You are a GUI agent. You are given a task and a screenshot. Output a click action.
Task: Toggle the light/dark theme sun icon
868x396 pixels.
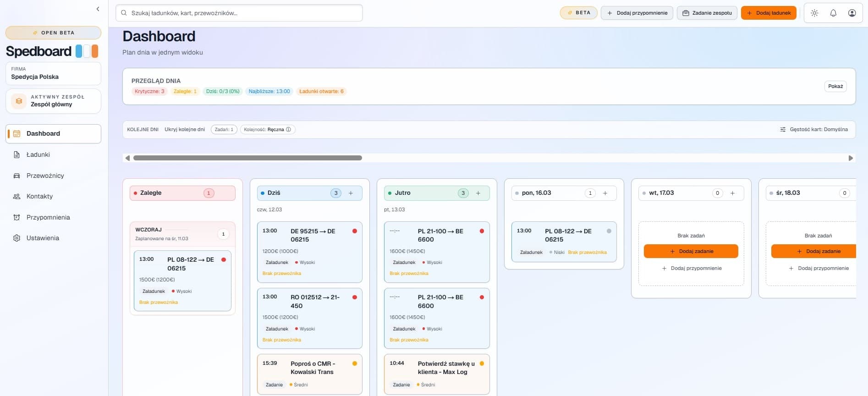(x=814, y=13)
